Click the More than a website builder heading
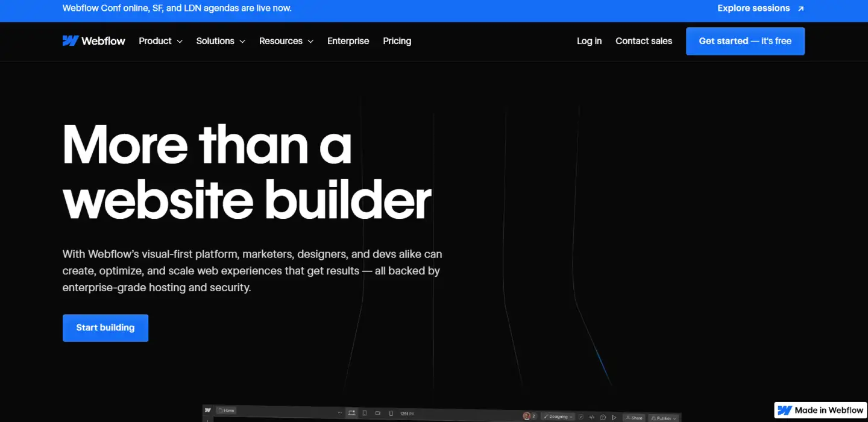 click(x=247, y=172)
